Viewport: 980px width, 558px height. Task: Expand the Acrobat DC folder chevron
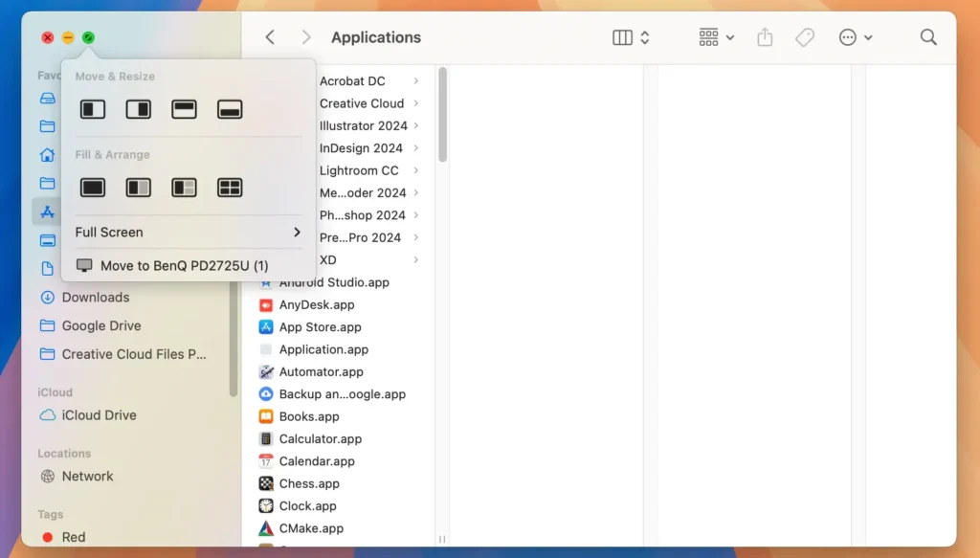tap(415, 80)
